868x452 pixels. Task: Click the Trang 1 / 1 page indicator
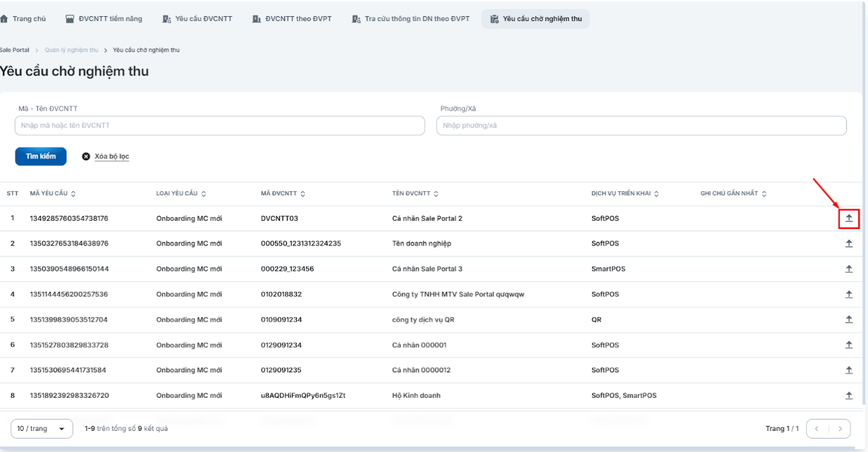783,429
